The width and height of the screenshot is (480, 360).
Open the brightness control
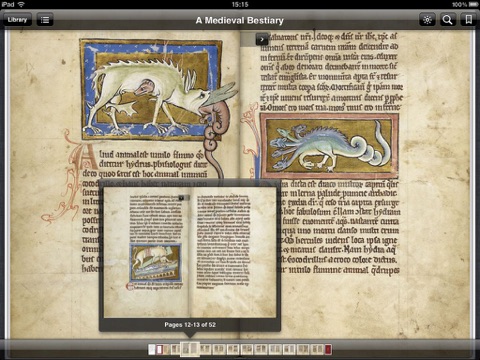click(x=427, y=20)
